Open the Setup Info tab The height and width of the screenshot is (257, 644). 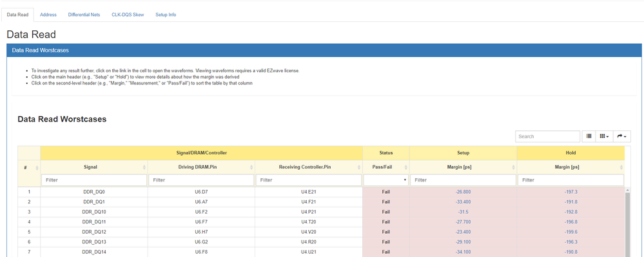coord(166,15)
